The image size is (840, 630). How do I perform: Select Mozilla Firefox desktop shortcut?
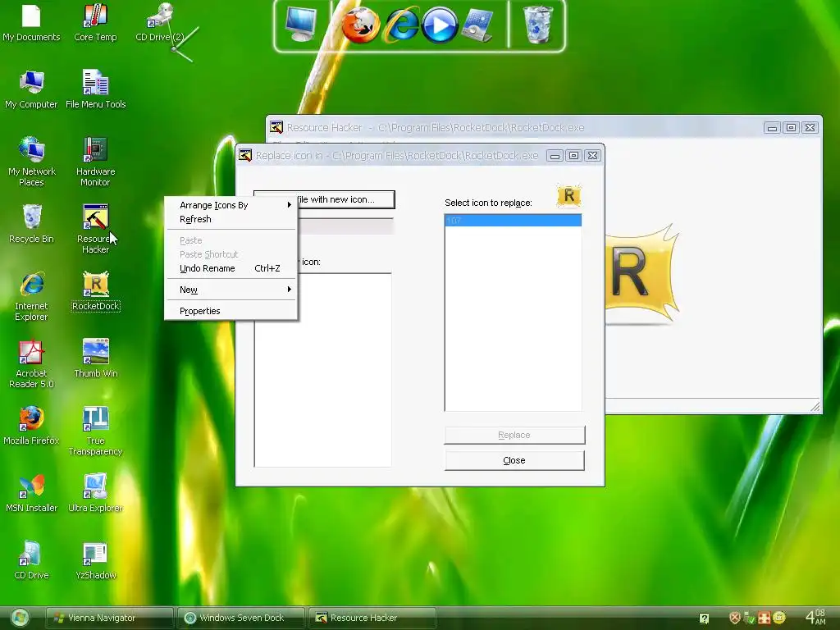31,427
